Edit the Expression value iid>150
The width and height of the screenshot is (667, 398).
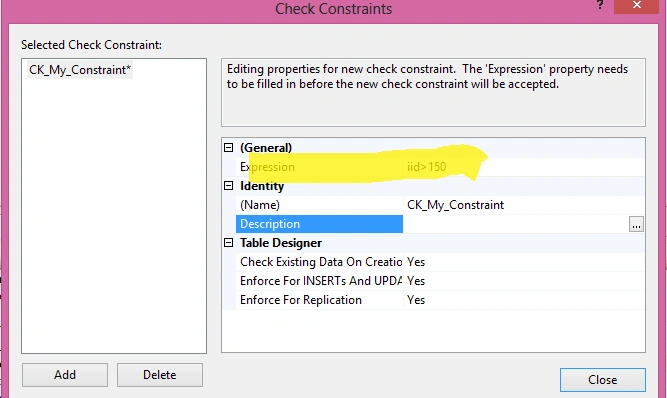point(524,167)
